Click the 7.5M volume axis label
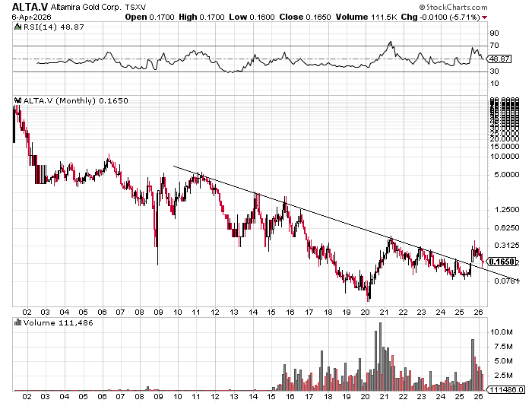The height and width of the screenshot is (403, 532). [503, 347]
